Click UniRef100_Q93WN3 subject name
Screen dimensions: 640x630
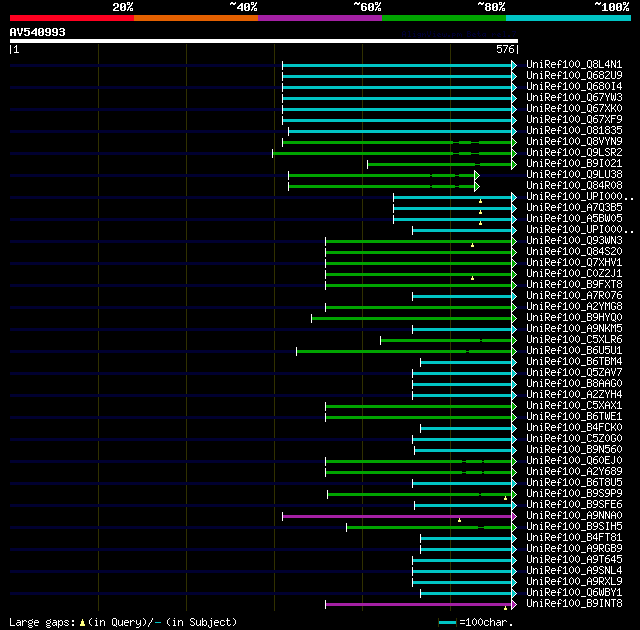[574, 241]
